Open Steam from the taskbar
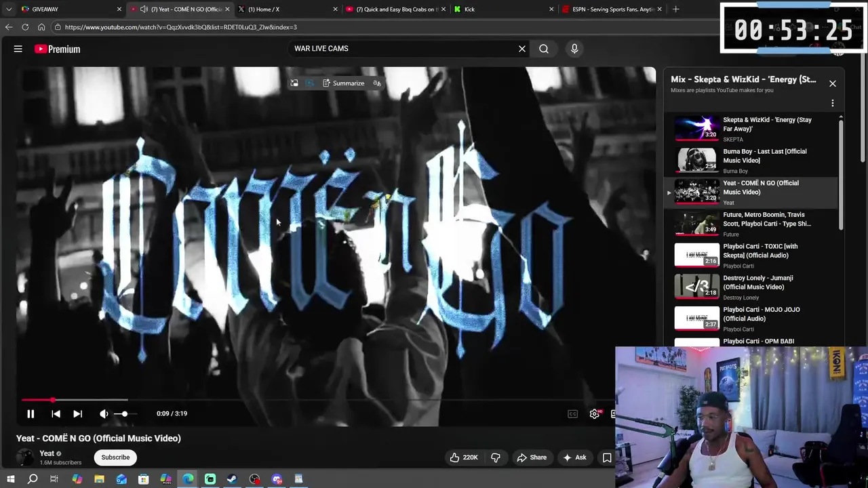The image size is (868, 488). tap(232, 479)
